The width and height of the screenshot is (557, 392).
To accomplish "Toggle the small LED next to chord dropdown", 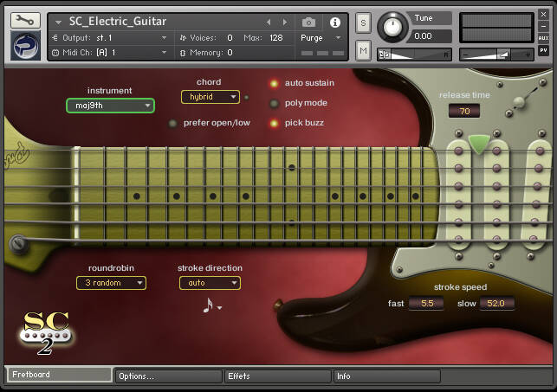I will pyautogui.click(x=247, y=97).
